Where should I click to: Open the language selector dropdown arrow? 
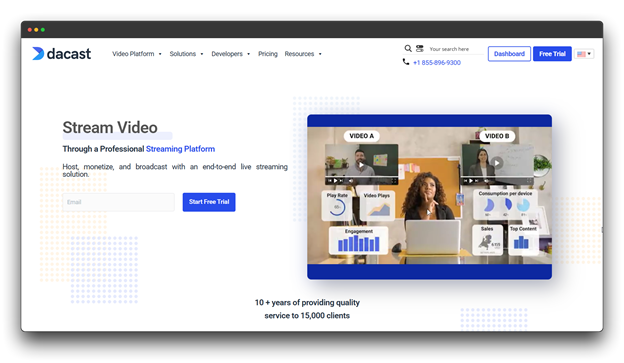point(589,54)
